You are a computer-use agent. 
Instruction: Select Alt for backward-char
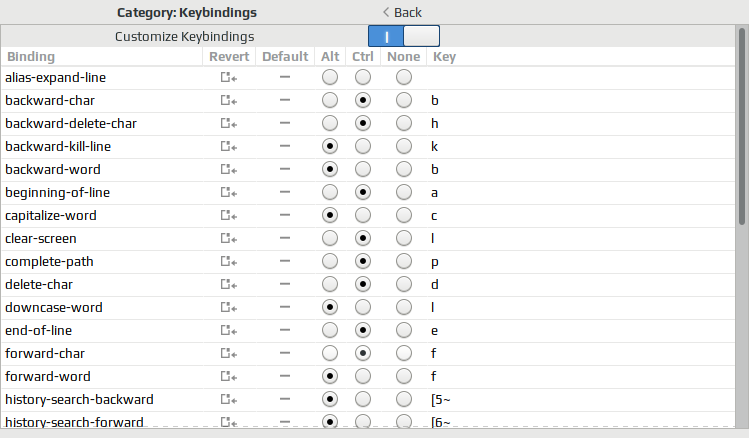330,100
